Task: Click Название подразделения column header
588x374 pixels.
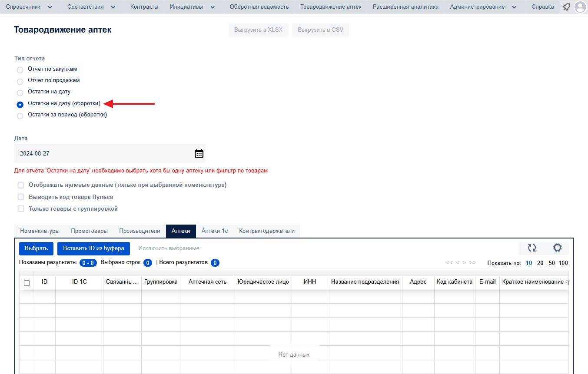Action: pos(365,282)
